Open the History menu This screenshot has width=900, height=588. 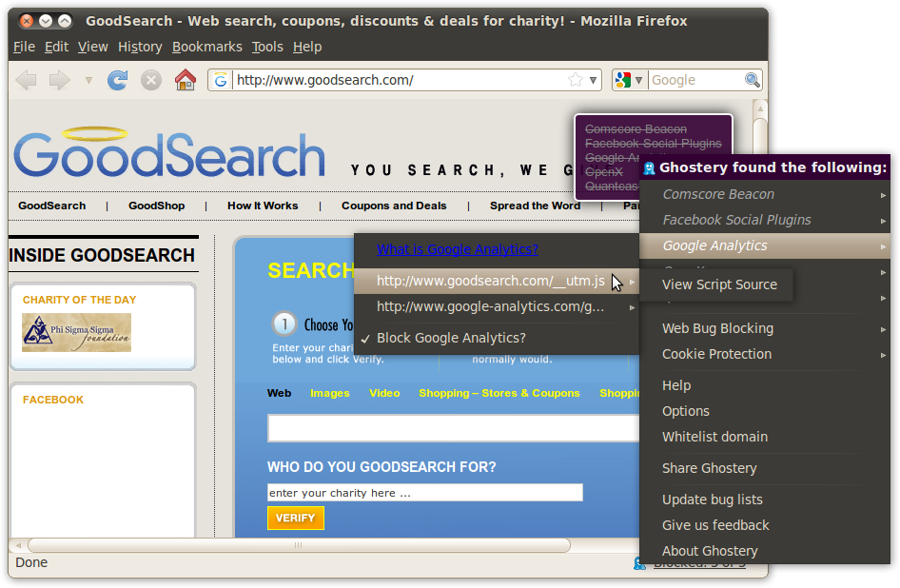point(140,47)
